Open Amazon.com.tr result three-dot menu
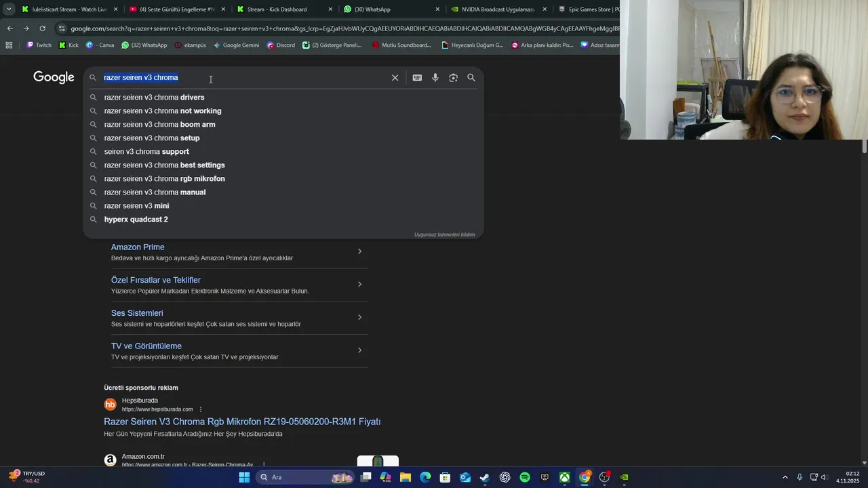 [x=264, y=465]
